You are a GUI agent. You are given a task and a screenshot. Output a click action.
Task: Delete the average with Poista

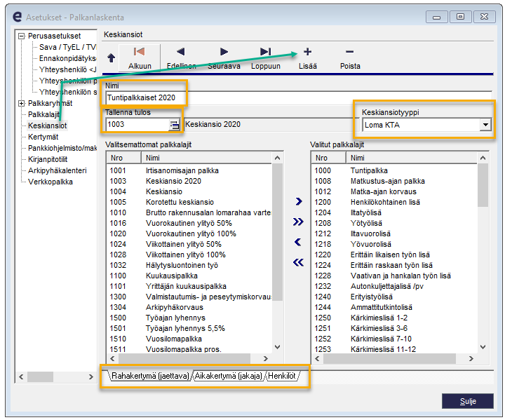(350, 58)
